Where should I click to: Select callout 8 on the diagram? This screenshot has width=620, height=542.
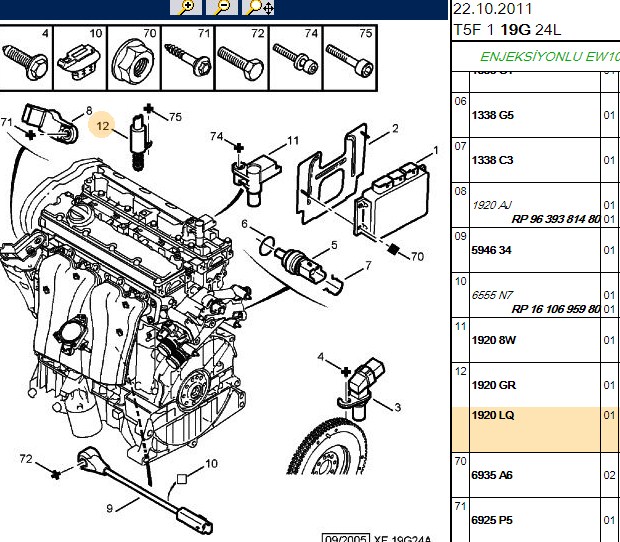(89, 111)
